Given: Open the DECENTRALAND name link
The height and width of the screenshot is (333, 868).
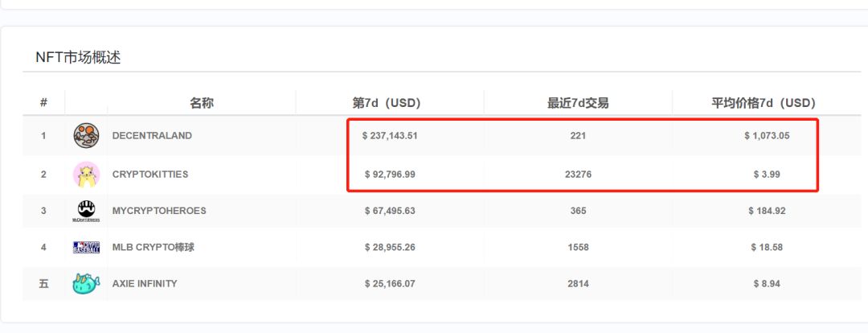Looking at the screenshot, I should point(152,136).
